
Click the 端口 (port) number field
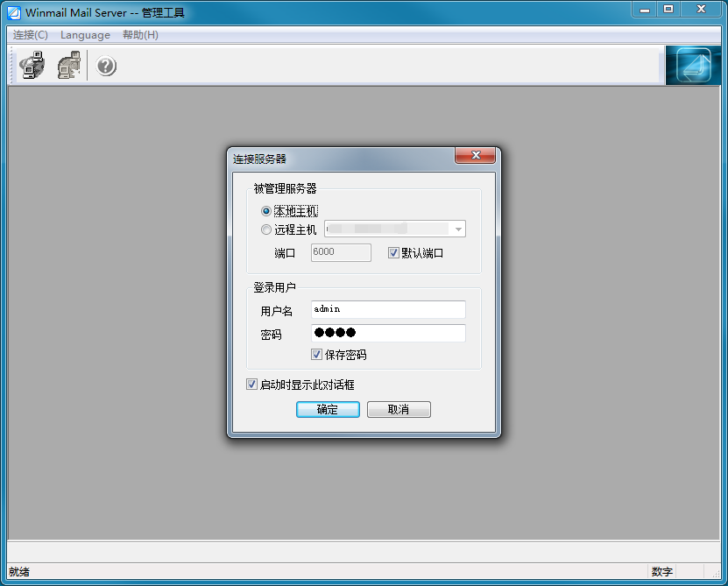tap(340, 252)
